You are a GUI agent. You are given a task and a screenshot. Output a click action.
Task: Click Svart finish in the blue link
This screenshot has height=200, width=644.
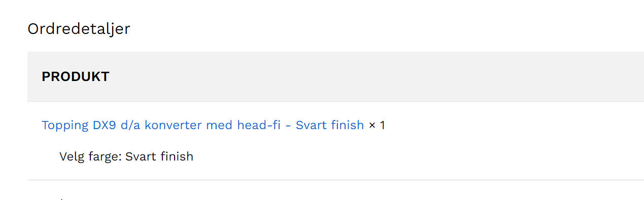[x=330, y=125]
